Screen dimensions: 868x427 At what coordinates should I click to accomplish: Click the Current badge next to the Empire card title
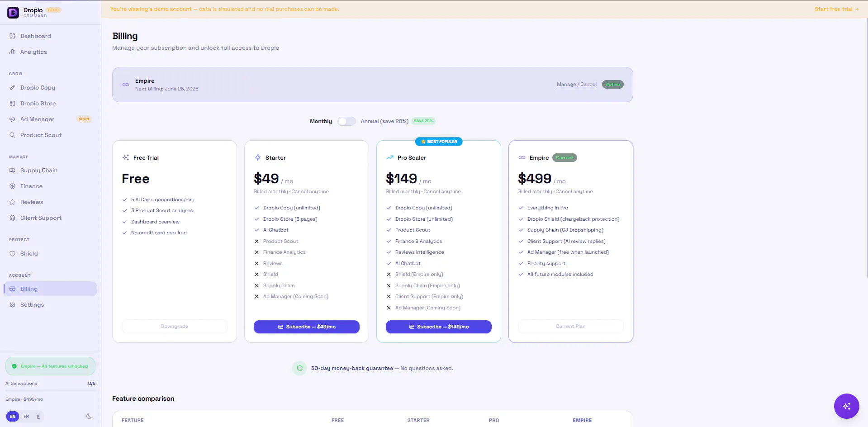(x=564, y=158)
